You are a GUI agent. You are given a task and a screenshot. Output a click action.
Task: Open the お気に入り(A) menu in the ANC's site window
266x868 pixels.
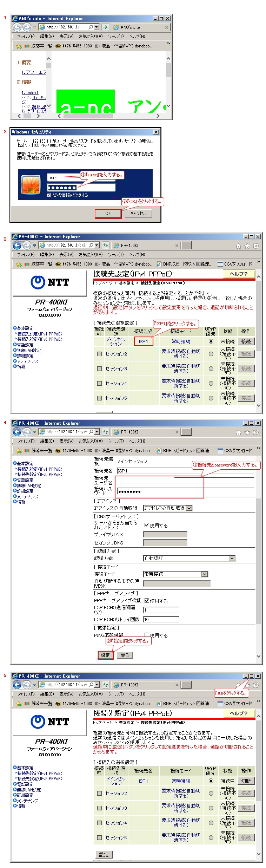[x=91, y=37]
